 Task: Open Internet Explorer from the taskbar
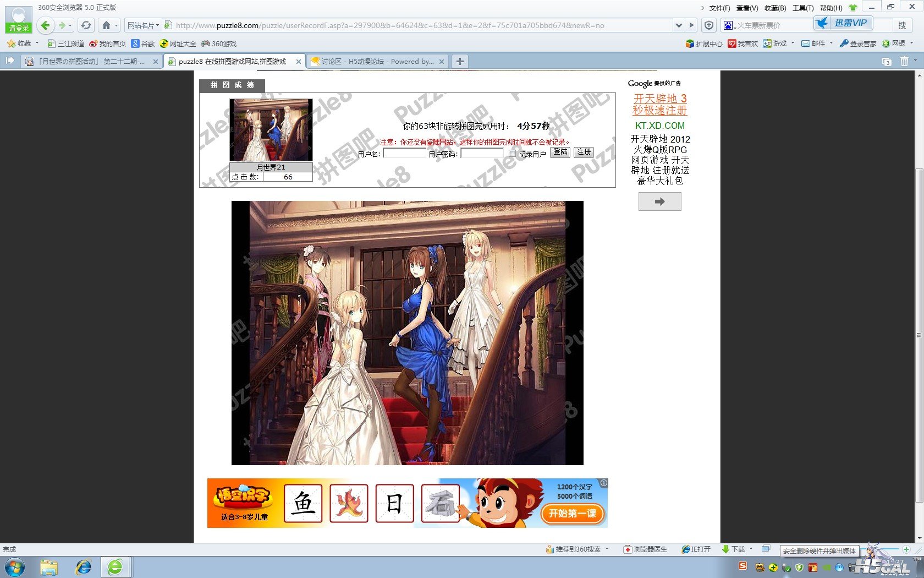[x=84, y=567]
